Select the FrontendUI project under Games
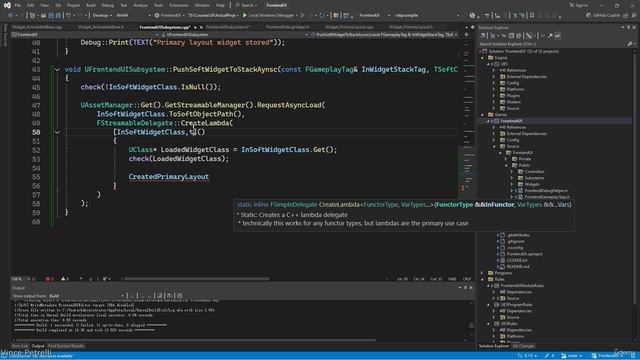The height and width of the screenshot is (360, 640). click(x=511, y=121)
